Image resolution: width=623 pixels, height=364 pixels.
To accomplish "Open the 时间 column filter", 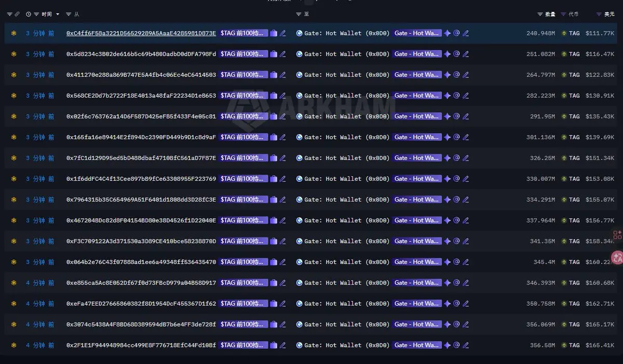I will (x=37, y=15).
